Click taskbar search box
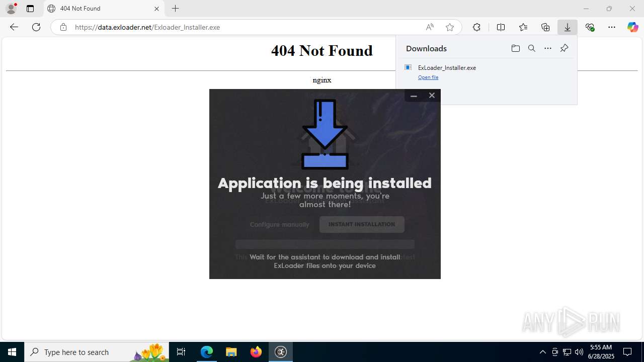The image size is (644, 362). coord(97,352)
